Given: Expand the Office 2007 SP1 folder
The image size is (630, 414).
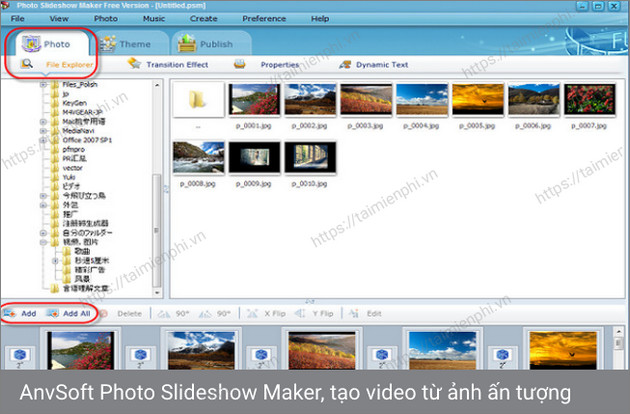Looking at the screenshot, I should (43, 140).
